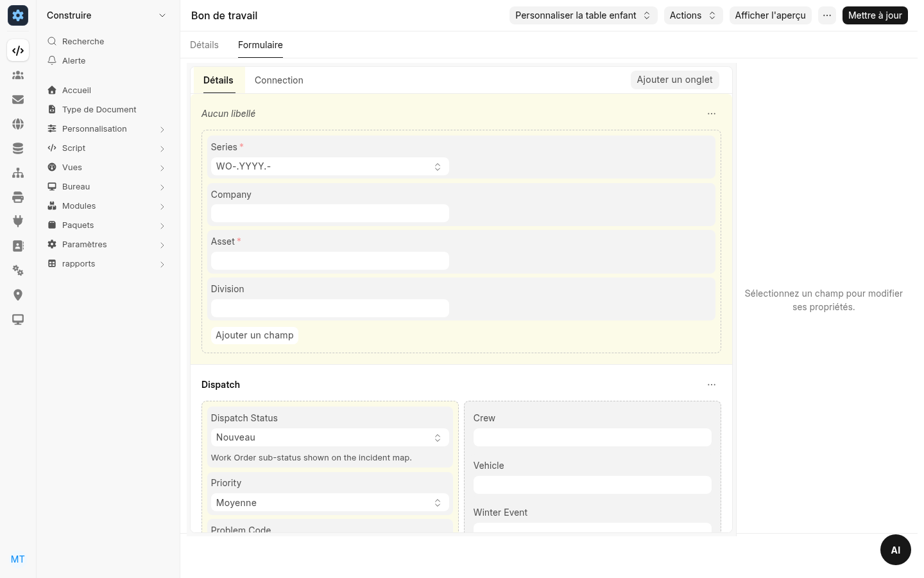The image size is (924, 578).
Task: Open Personnaliser la table enfant dropdown
Action: 583,15
